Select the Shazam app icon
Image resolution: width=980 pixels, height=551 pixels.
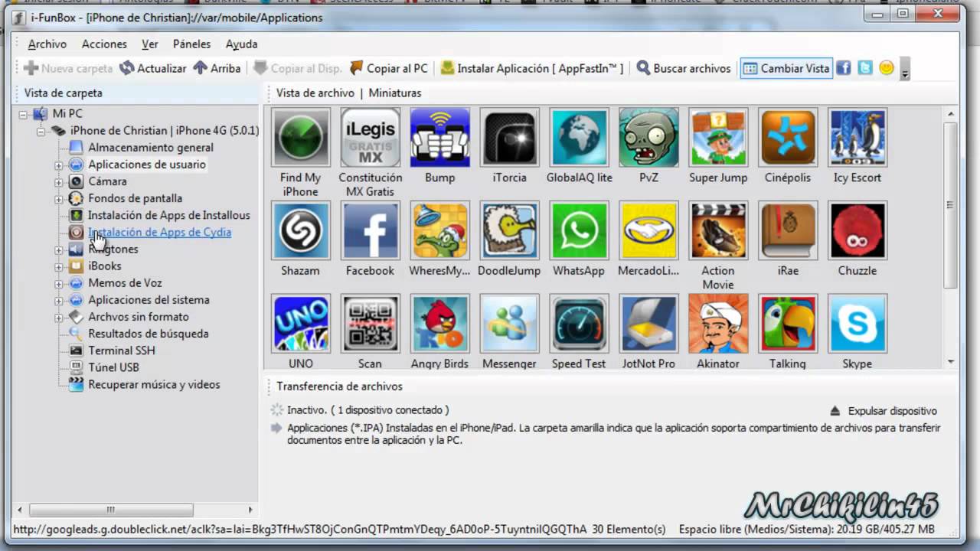[300, 231]
